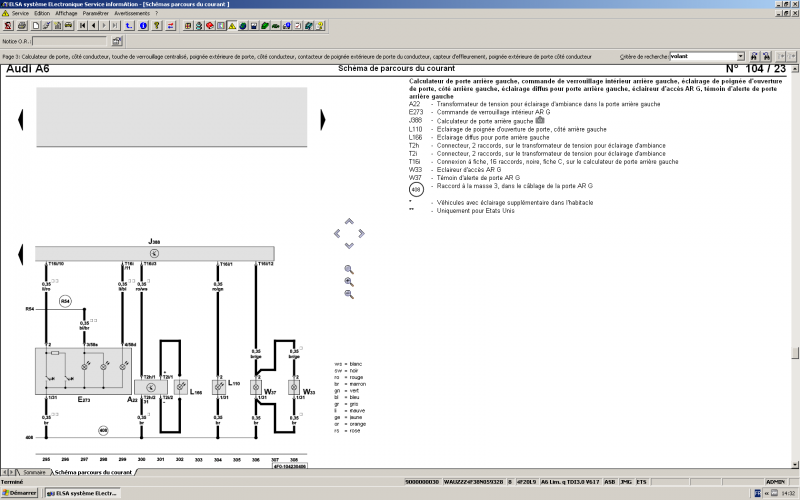
Task: Pan diagram right with the right chevron
Action: tap(361, 233)
